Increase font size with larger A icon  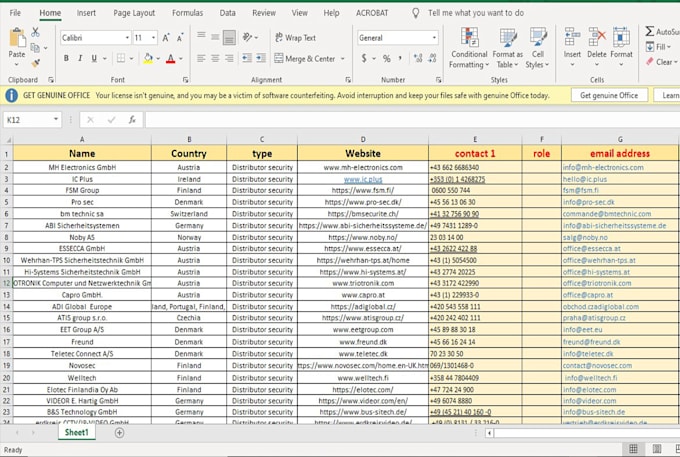click(x=166, y=38)
